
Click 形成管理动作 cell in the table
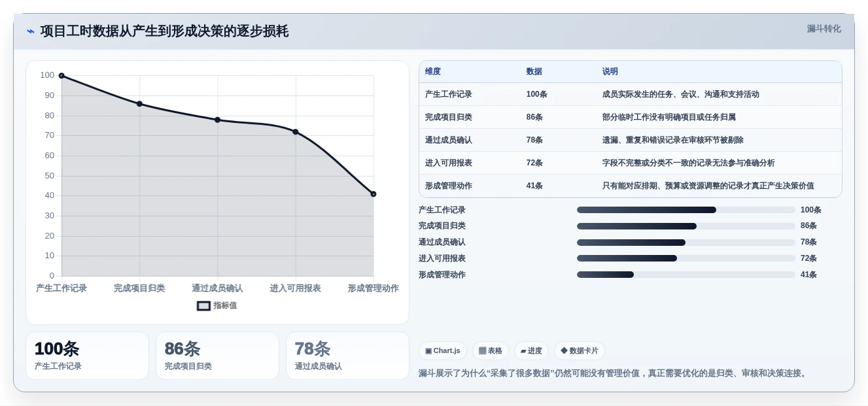pyautogui.click(x=449, y=186)
